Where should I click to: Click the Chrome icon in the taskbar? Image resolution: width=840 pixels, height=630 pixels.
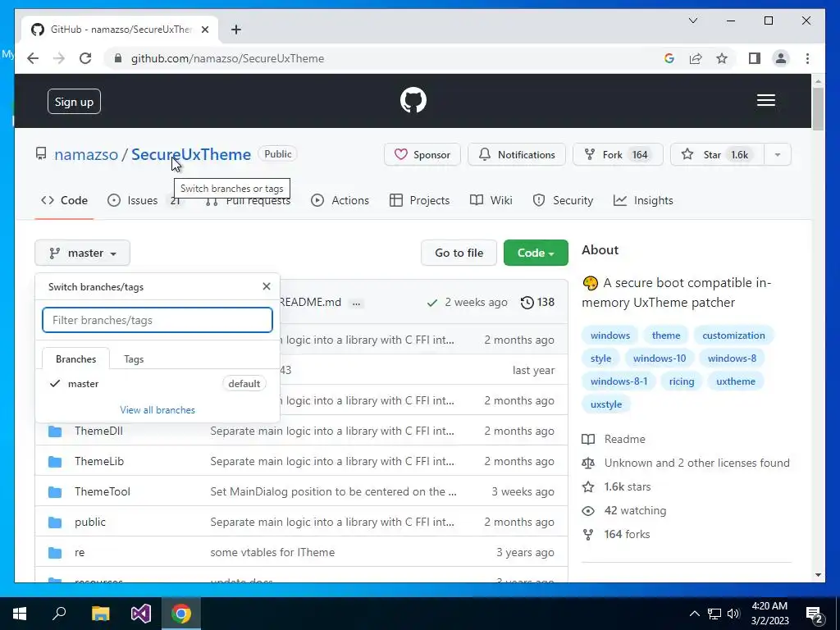tap(181, 614)
